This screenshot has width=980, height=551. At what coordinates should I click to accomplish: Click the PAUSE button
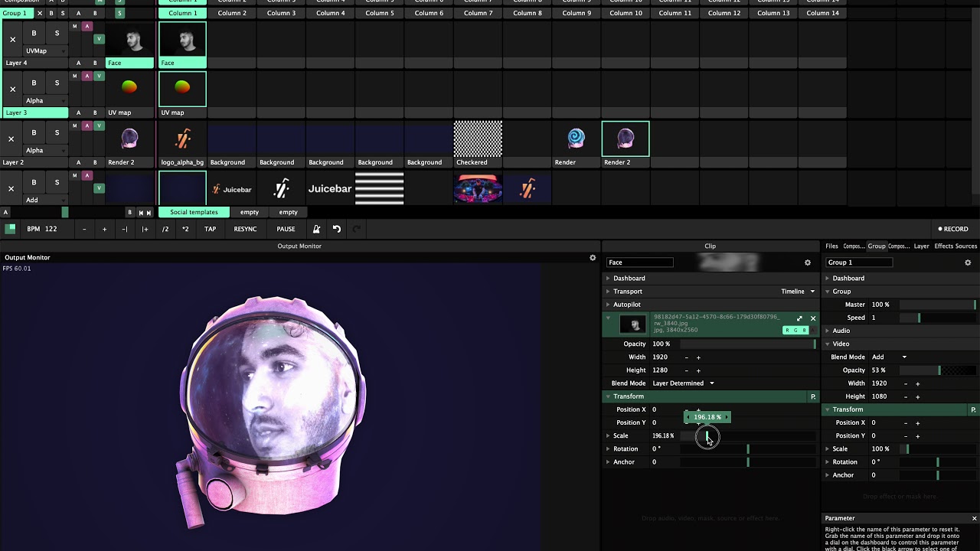(x=286, y=229)
